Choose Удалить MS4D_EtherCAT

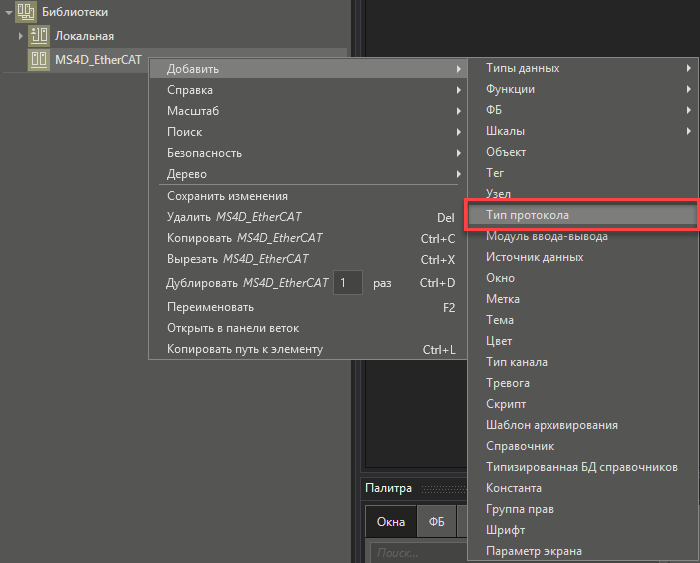pos(308,217)
